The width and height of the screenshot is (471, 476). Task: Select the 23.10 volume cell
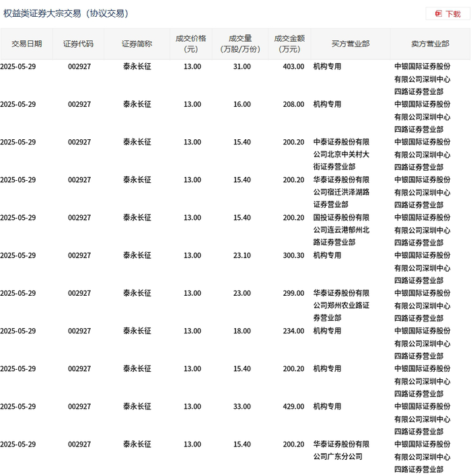(x=242, y=255)
